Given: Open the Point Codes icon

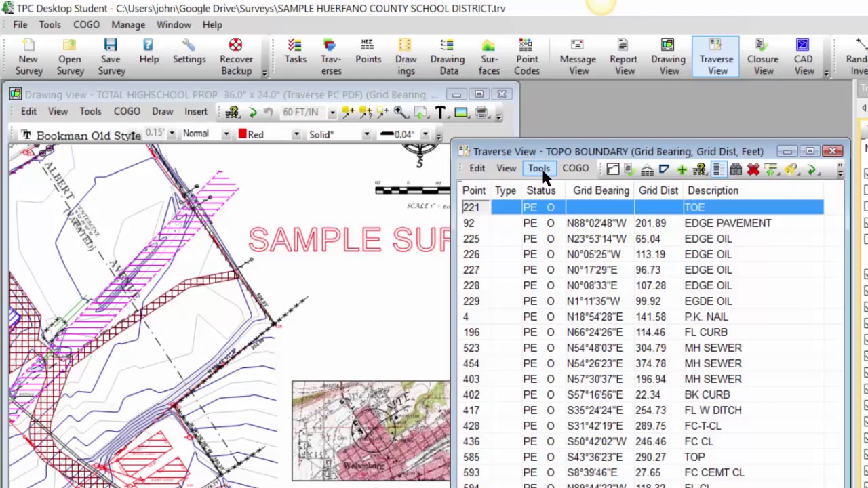Looking at the screenshot, I should tap(527, 58).
